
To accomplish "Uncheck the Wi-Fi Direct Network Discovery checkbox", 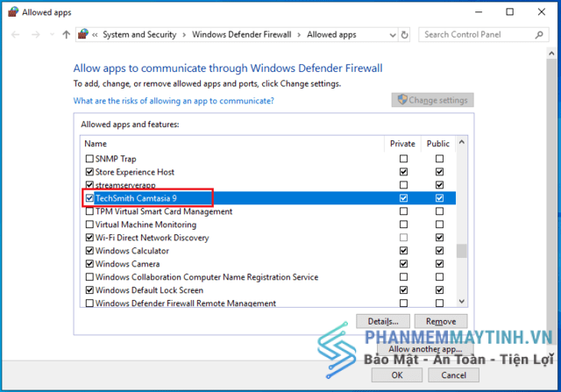I will click(89, 238).
